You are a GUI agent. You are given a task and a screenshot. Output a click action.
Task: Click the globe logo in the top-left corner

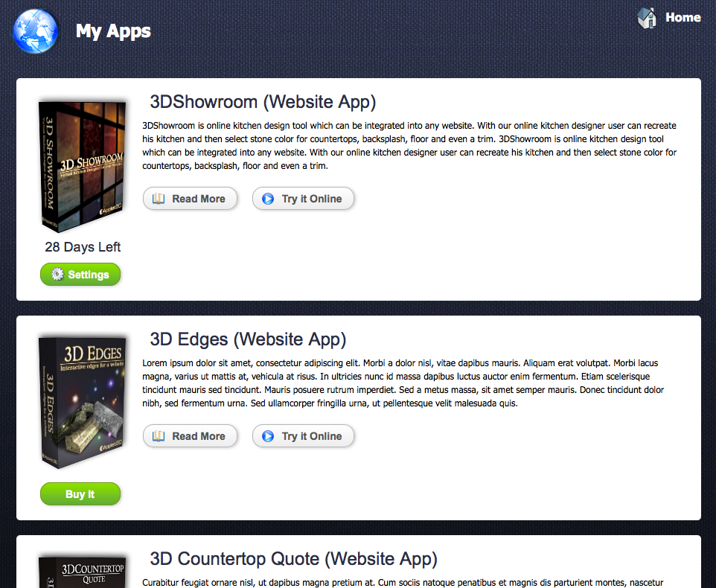(x=34, y=31)
